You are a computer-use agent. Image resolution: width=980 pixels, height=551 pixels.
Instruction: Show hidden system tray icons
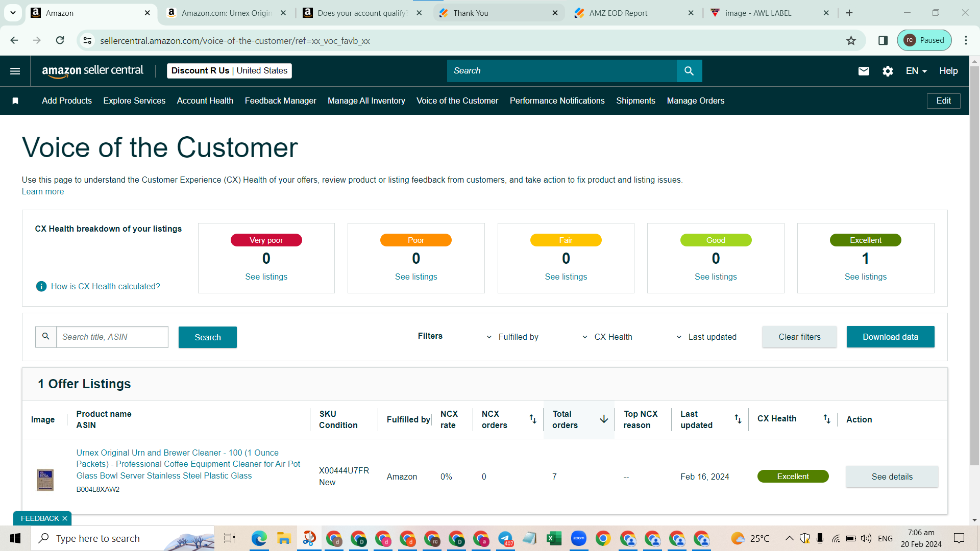pos(789,538)
